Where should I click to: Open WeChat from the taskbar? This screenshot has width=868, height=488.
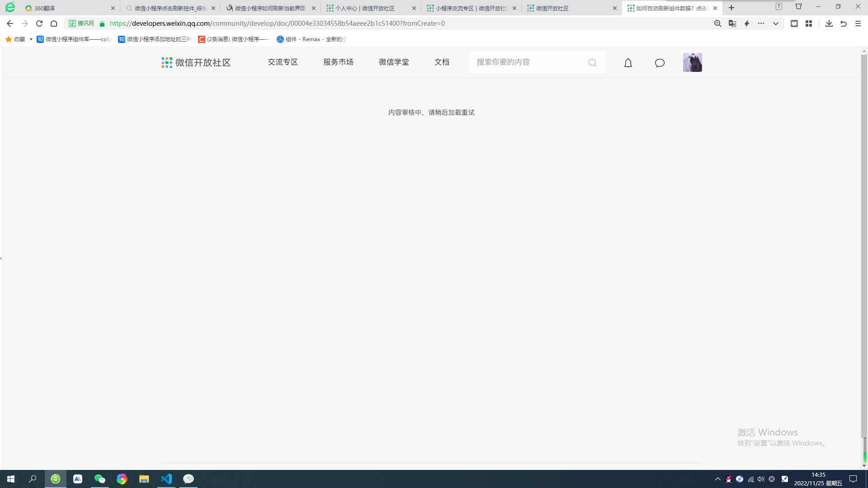[100, 479]
